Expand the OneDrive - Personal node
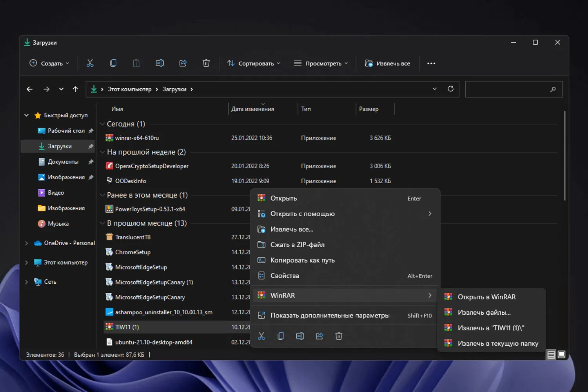The height and width of the screenshot is (392, 588). (x=26, y=243)
